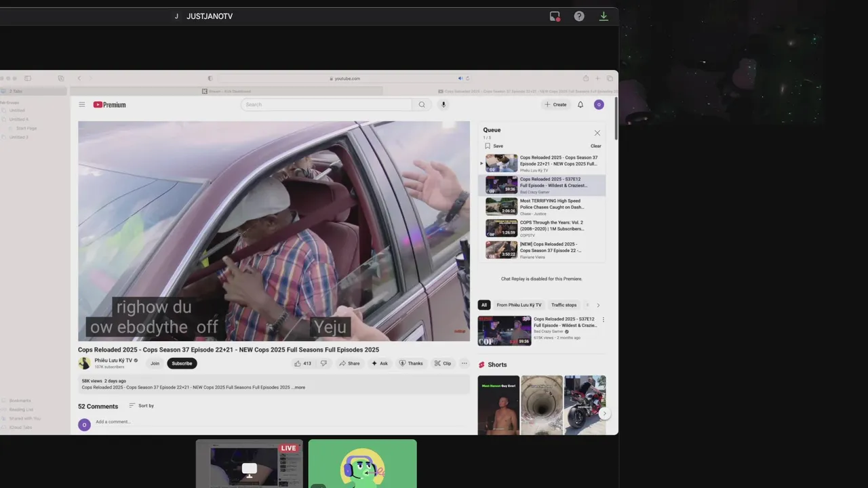Dislike the video with thumbs-down icon
Viewport: 868px width, 488px height.
(x=323, y=363)
